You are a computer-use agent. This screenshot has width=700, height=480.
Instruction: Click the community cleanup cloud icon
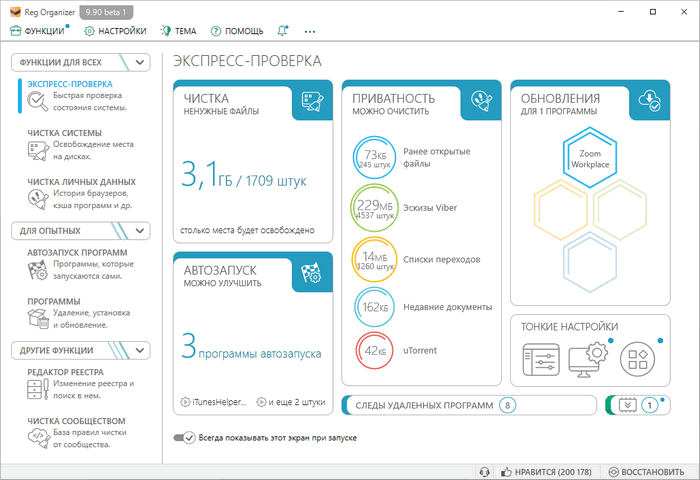(38, 438)
